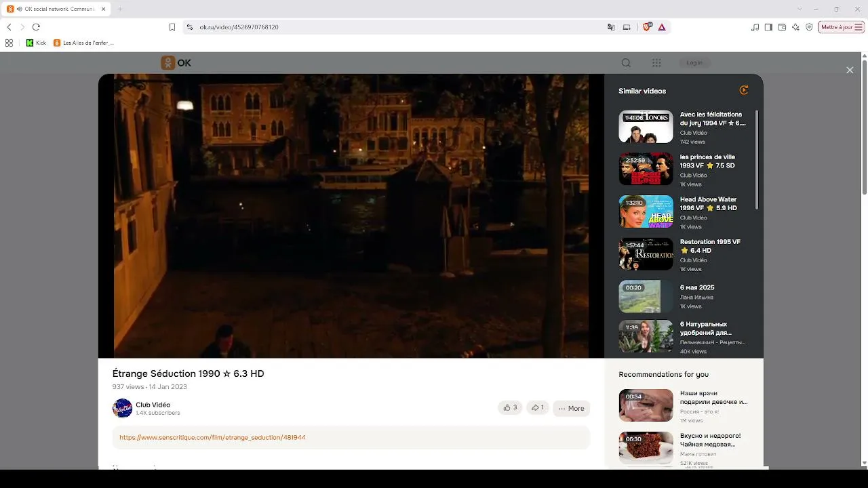Like the video with thumbs-up button
This screenshot has width=868, height=488.
point(510,407)
